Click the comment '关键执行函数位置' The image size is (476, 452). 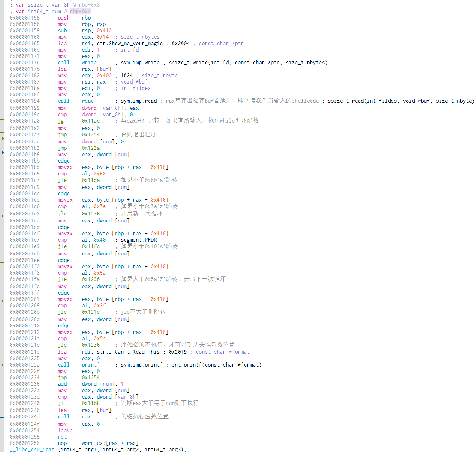[145, 416]
